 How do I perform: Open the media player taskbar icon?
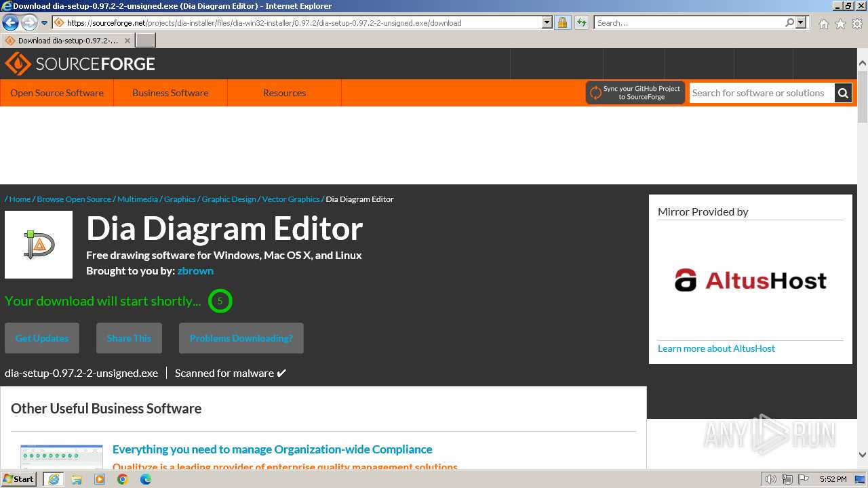tap(100, 479)
